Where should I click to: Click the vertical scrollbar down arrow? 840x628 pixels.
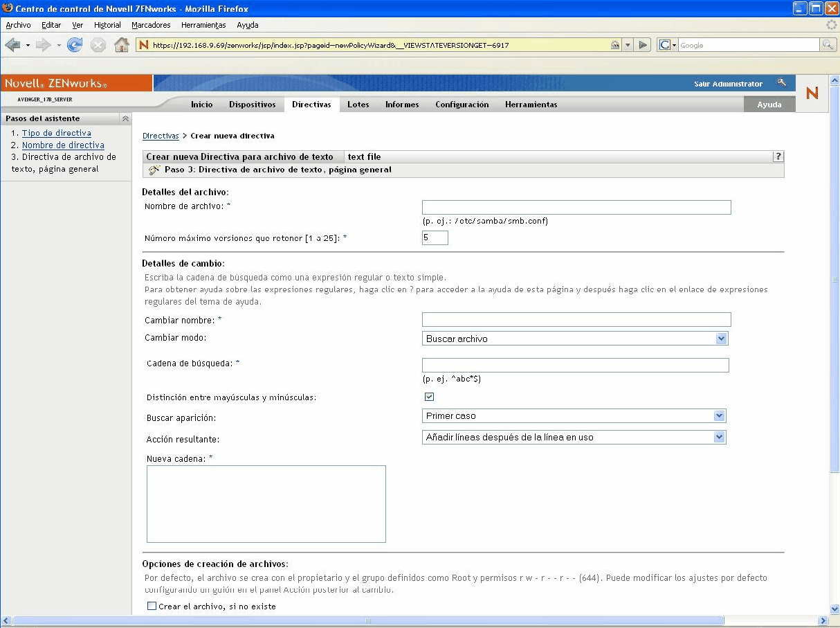[x=834, y=609]
